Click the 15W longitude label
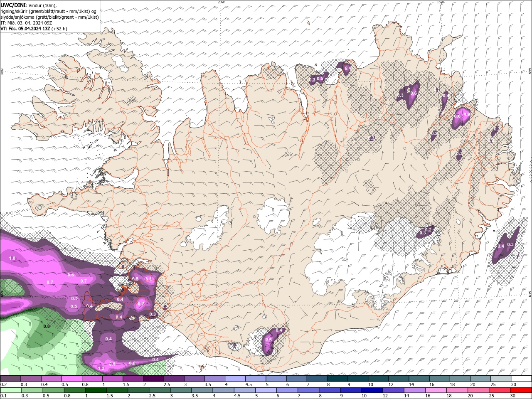 (x=440, y=2)
